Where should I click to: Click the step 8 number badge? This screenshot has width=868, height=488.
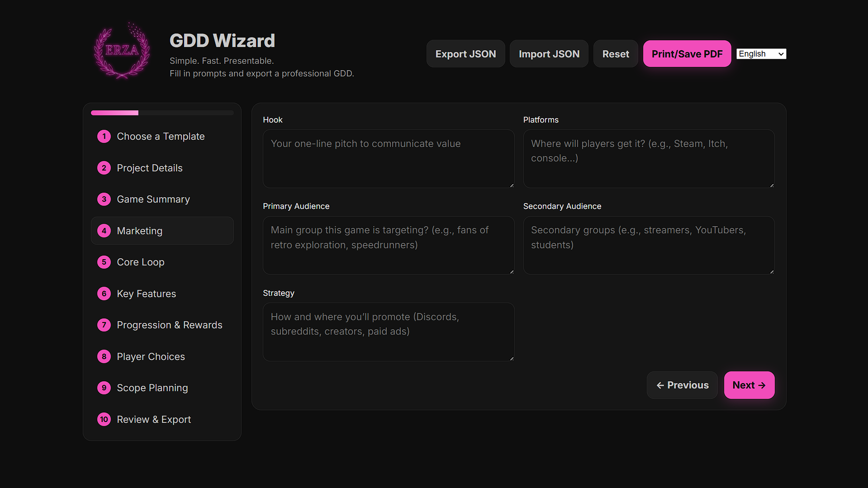pyautogui.click(x=104, y=357)
